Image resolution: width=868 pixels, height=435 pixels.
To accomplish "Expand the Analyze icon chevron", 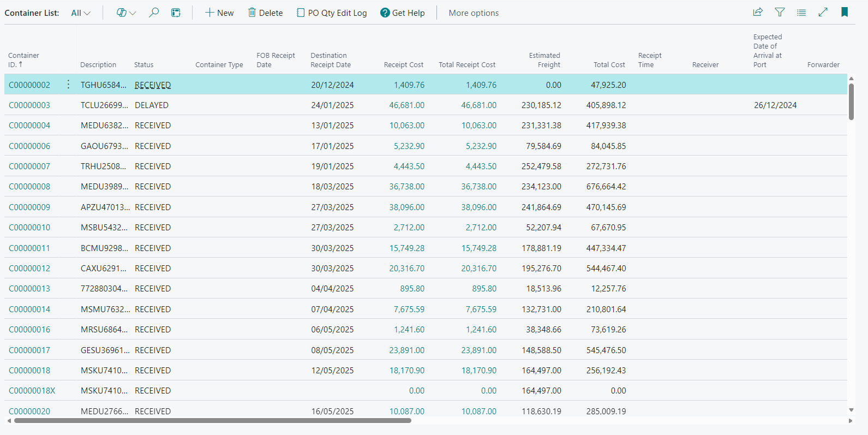I will pos(133,13).
